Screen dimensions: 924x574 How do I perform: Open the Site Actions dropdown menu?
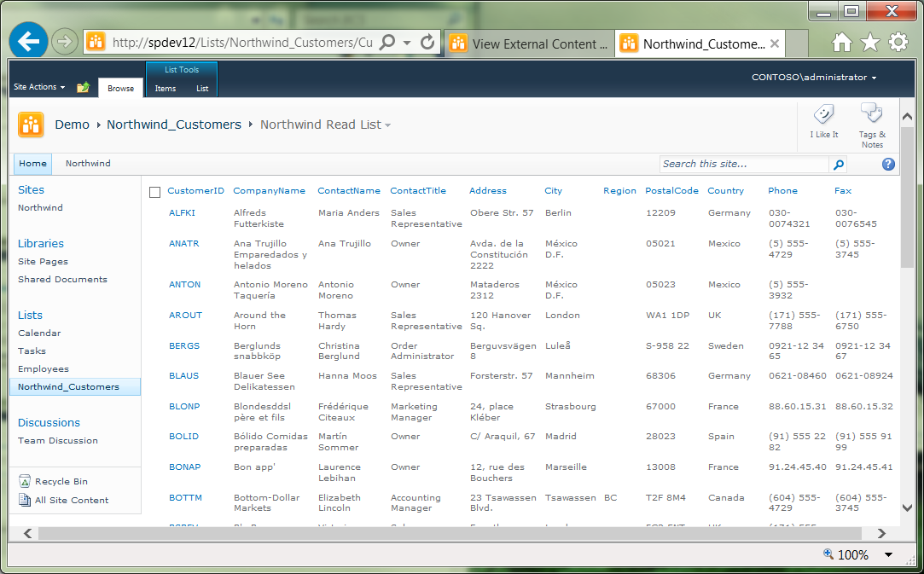pyautogui.click(x=39, y=87)
